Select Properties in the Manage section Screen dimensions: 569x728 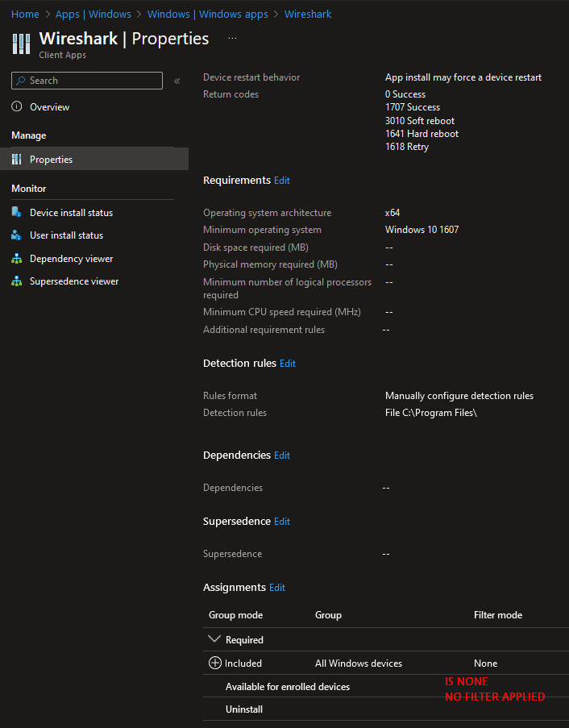[x=94, y=160]
